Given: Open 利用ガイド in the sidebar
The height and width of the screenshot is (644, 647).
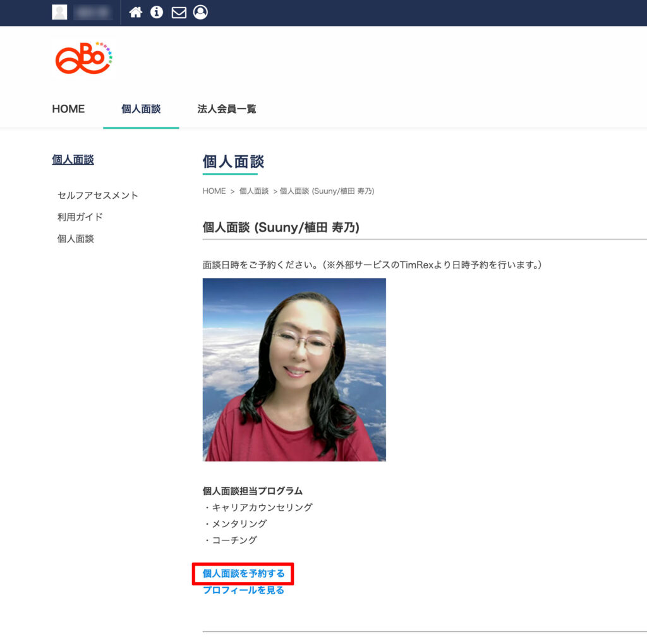Looking at the screenshot, I should click(80, 217).
